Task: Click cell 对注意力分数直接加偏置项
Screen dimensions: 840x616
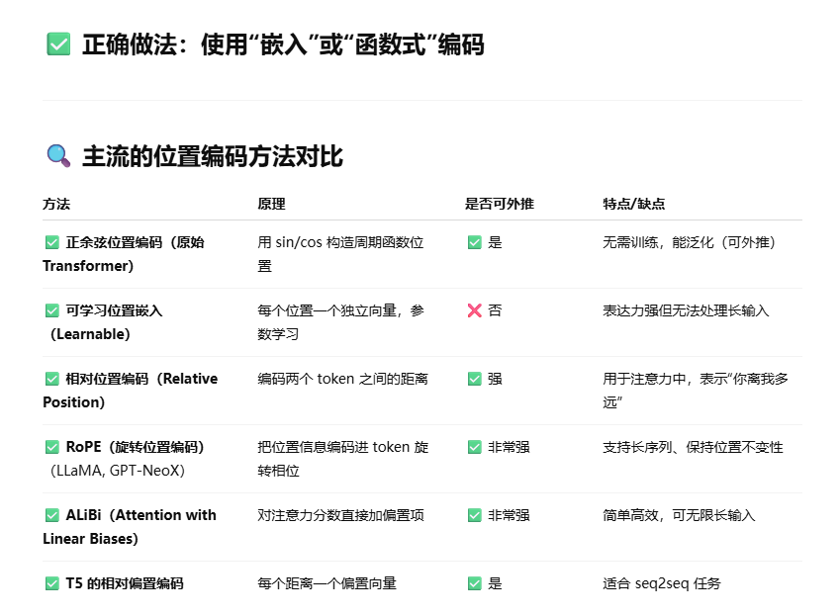Action: [340, 515]
